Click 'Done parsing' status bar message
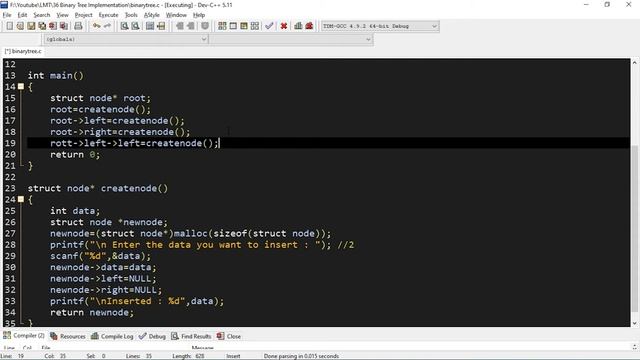Image resolution: width=640 pixels, height=360 pixels. click(x=301, y=356)
